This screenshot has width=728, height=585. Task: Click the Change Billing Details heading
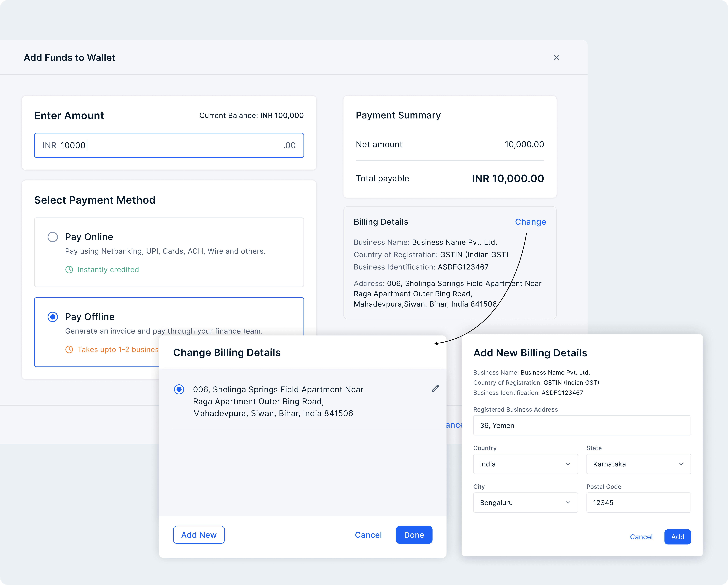[227, 352]
